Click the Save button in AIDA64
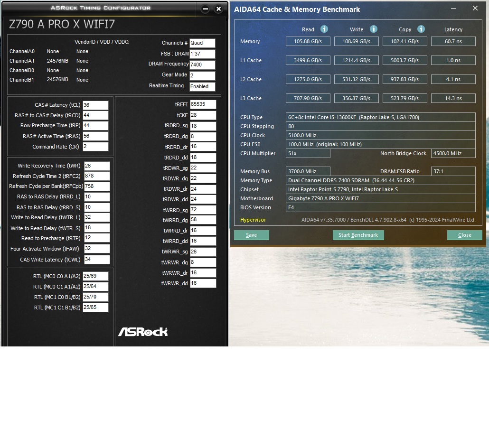 pos(251,235)
